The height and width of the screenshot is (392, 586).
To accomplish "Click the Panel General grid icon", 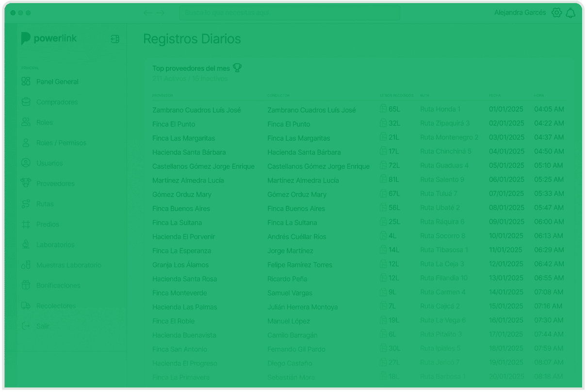I will point(26,82).
